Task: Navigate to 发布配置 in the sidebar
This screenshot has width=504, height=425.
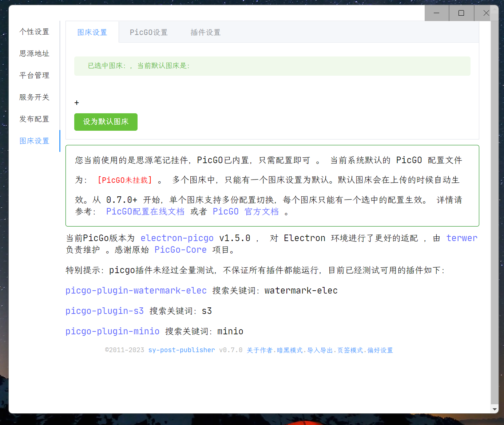Action: (x=34, y=119)
